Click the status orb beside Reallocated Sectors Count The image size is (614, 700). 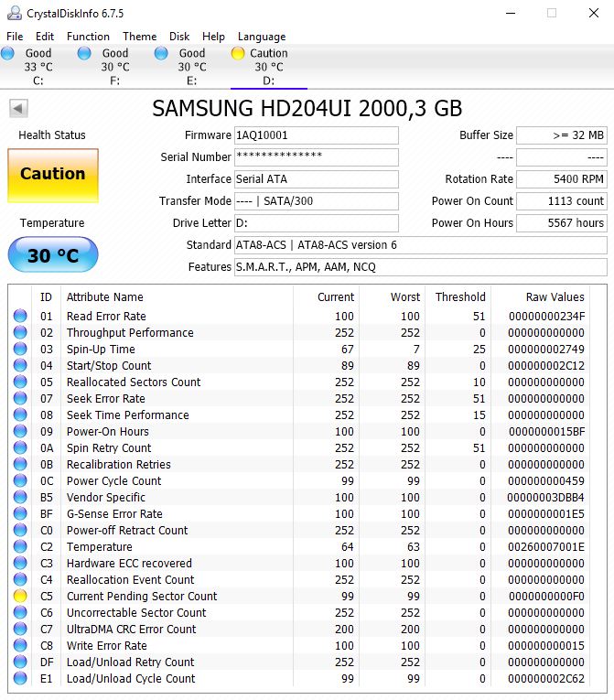pyautogui.click(x=20, y=382)
